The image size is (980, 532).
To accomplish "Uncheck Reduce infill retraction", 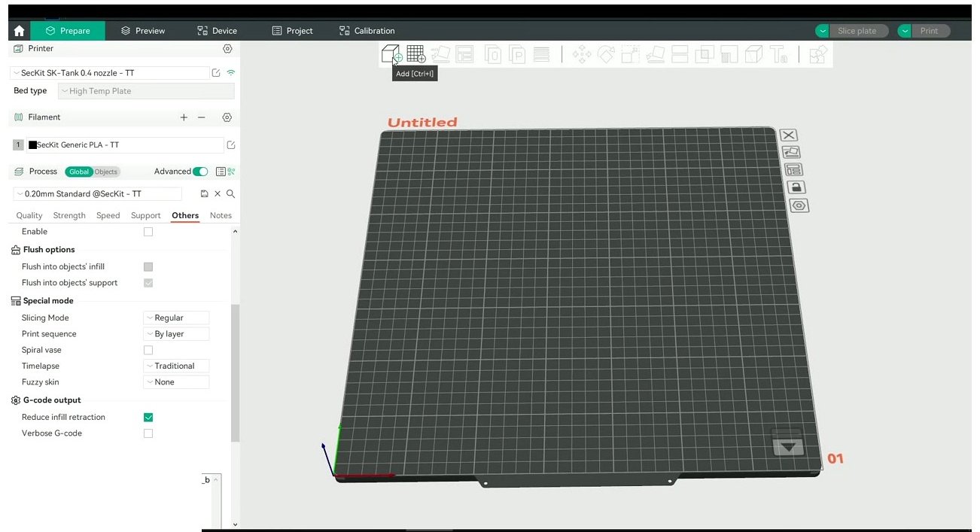I will coord(148,417).
